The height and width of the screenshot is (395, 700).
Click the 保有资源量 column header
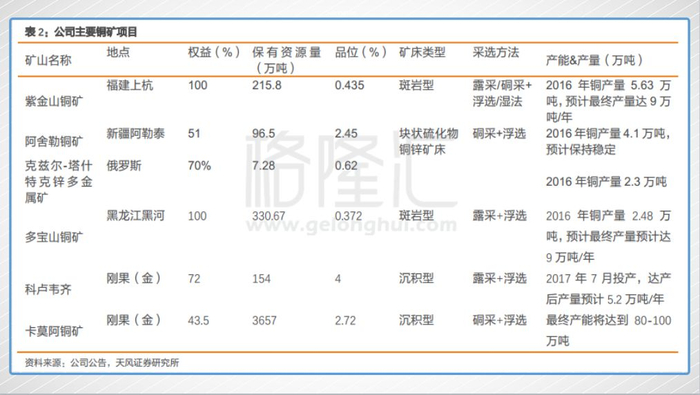tap(286, 60)
